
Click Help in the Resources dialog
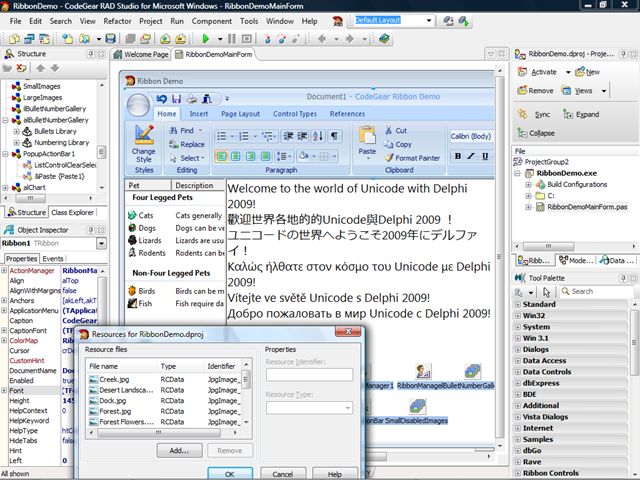[335, 473]
